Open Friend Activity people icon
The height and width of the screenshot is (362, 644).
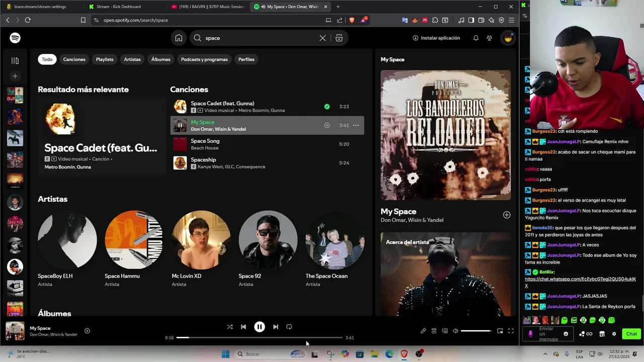click(489, 38)
